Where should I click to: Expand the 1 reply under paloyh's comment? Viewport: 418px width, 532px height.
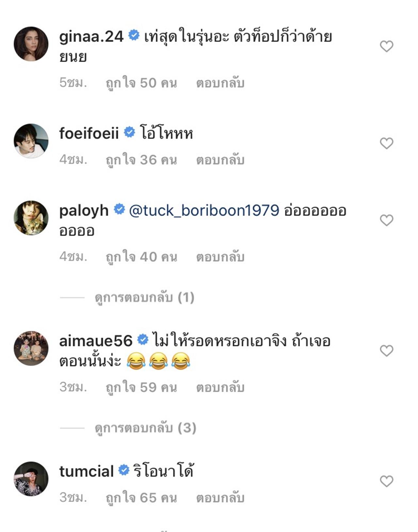[x=144, y=297]
